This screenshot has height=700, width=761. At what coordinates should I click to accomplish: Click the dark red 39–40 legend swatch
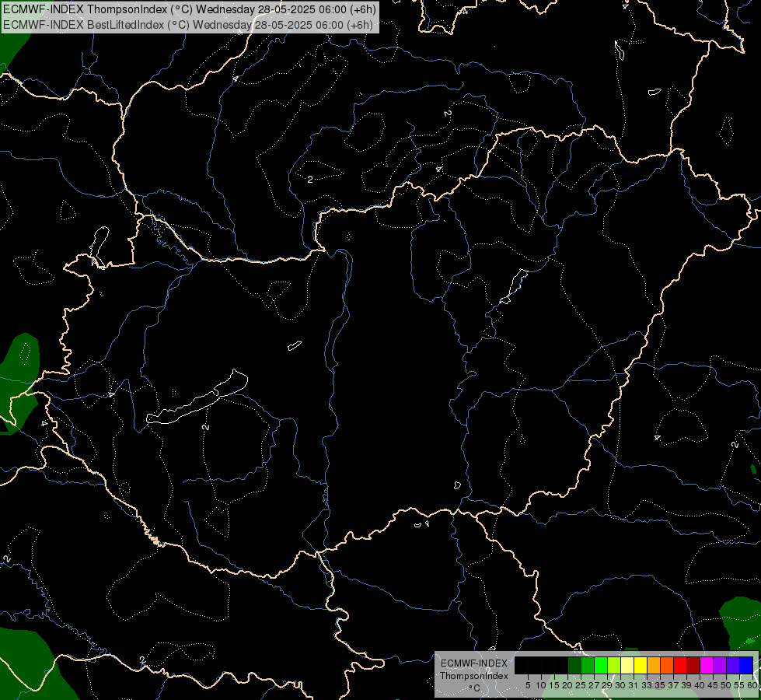(x=693, y=665)
